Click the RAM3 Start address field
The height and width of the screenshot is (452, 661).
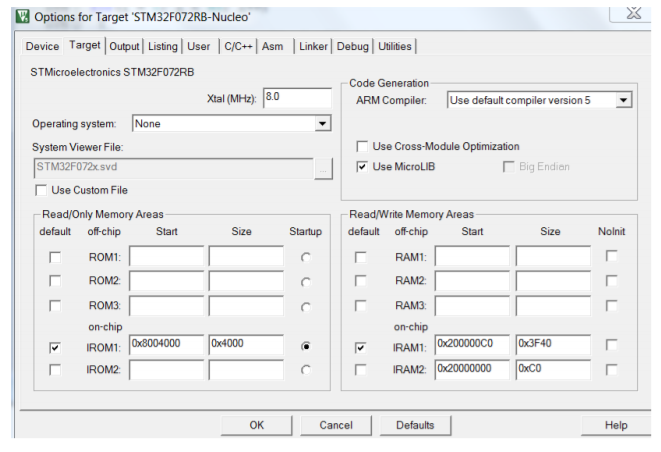(x=472, y=306)
